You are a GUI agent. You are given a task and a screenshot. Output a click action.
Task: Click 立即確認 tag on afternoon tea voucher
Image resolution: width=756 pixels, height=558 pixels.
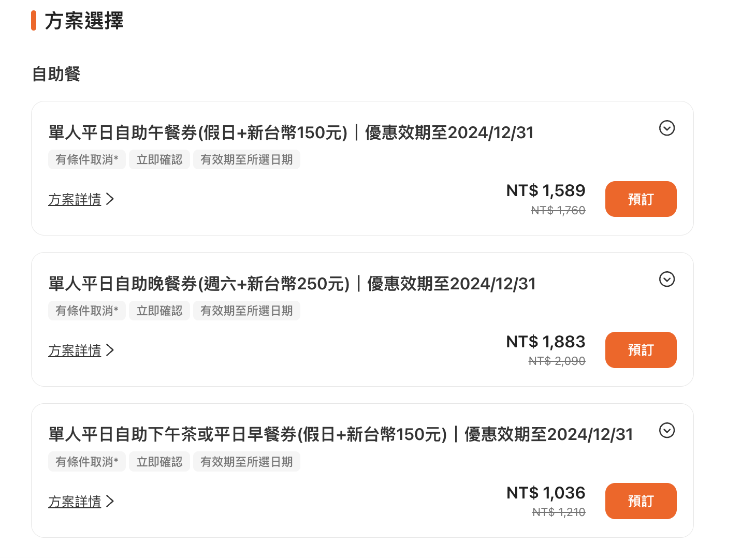[159, 462]
